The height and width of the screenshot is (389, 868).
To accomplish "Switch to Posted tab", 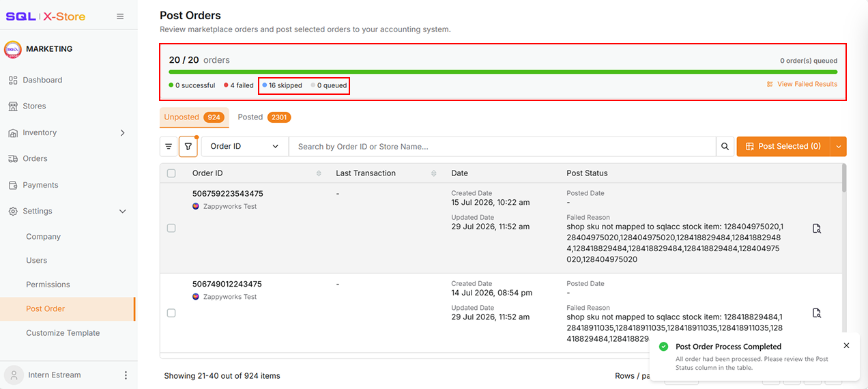I will 264,117.
